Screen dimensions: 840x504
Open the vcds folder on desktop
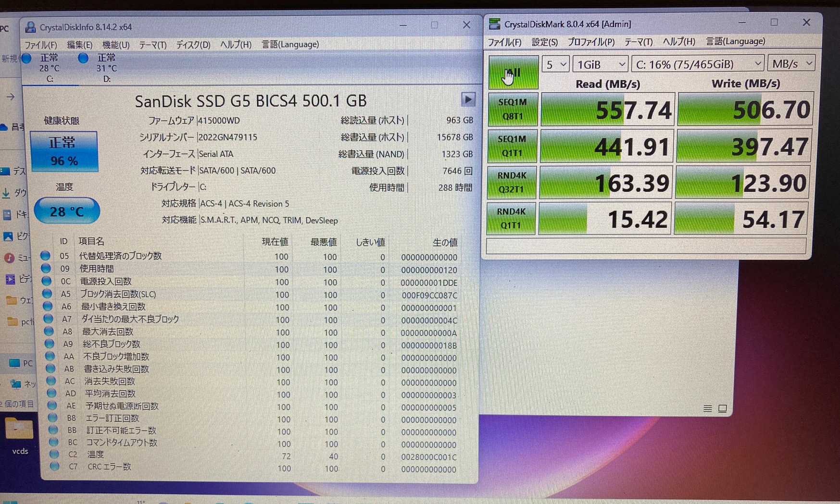point(19,435)
